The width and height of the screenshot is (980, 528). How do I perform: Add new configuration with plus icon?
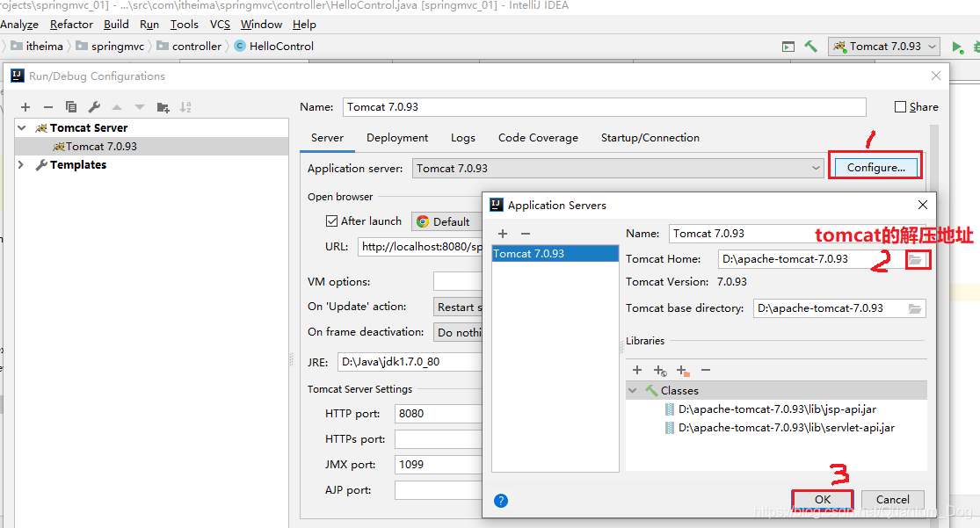click(25, 107)
